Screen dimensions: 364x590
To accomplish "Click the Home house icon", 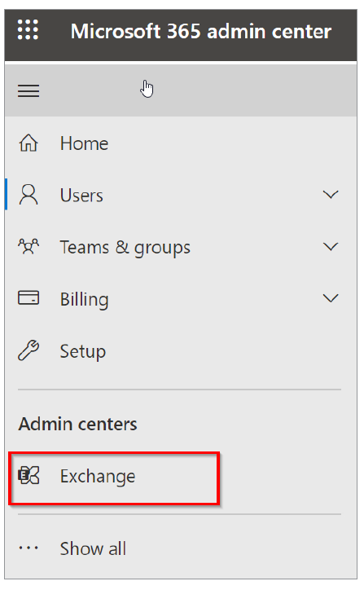I will pyautogui.click(x=29, y=143).
